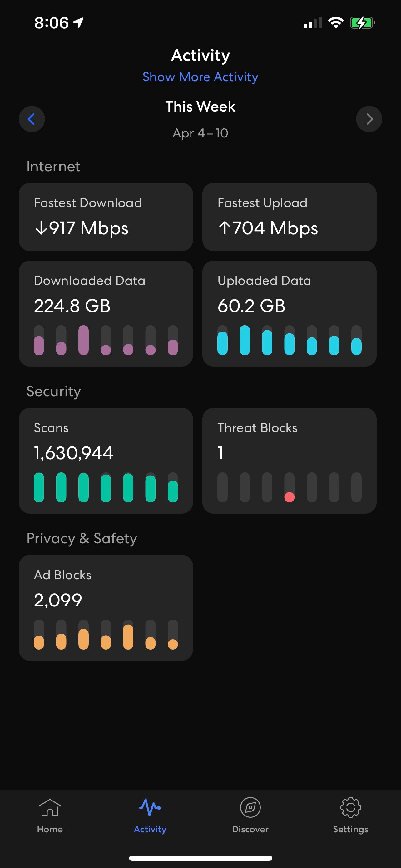View Uploaded Data details
This screenshot has width=401, height=868.
coord(289,313)
